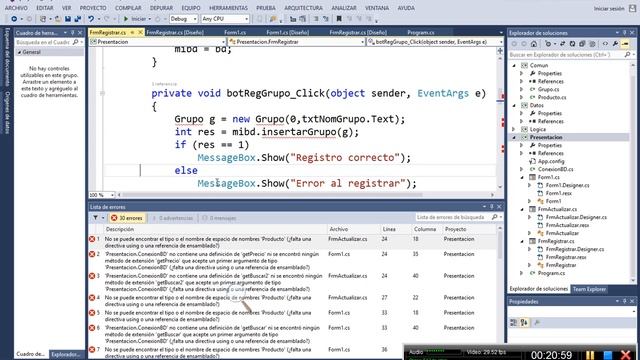
Task: Click the pause button on the recorder overlay
Action: [590, 355]
